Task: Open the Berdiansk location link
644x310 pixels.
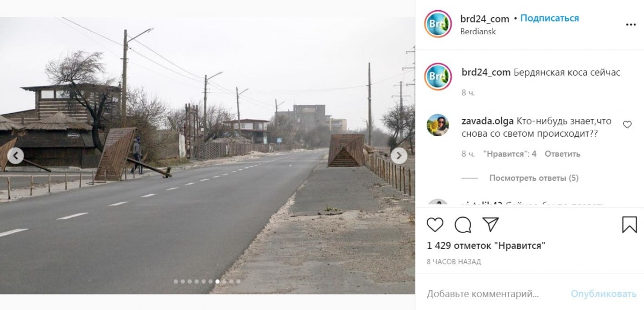Action: (x=478, y=32)
